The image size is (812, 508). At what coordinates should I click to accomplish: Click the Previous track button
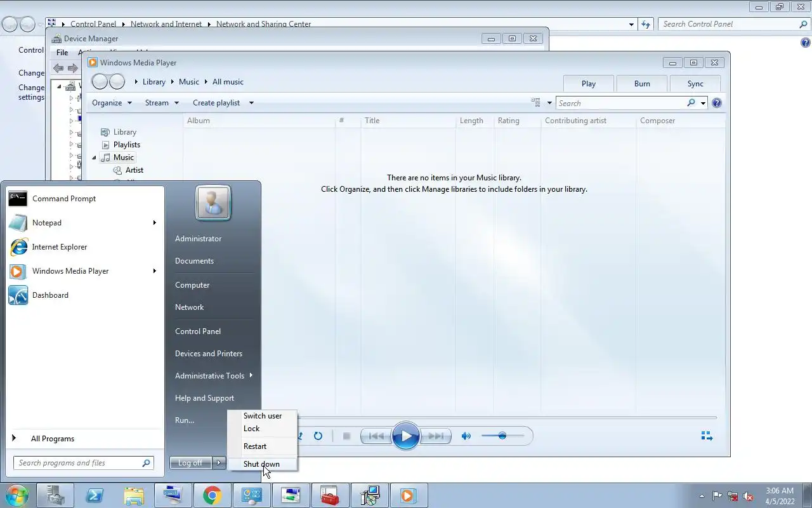pos(376,436)
